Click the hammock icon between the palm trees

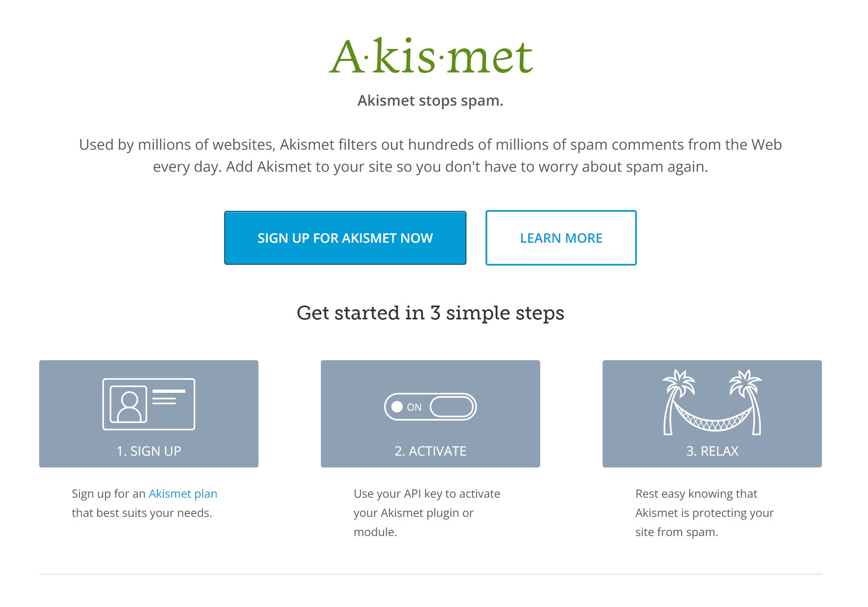pos(712,417)
